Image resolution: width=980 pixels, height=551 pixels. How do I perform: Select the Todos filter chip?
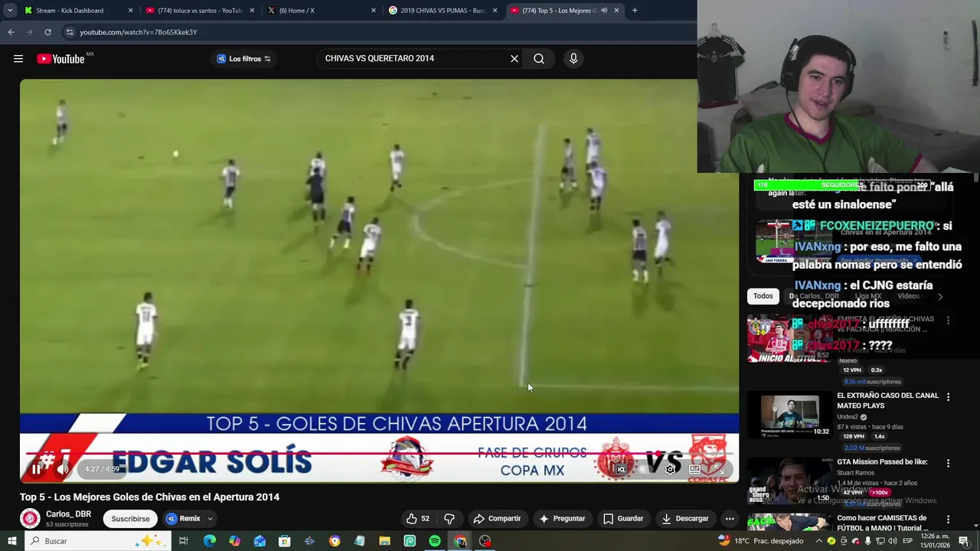(x=763, y=296)
